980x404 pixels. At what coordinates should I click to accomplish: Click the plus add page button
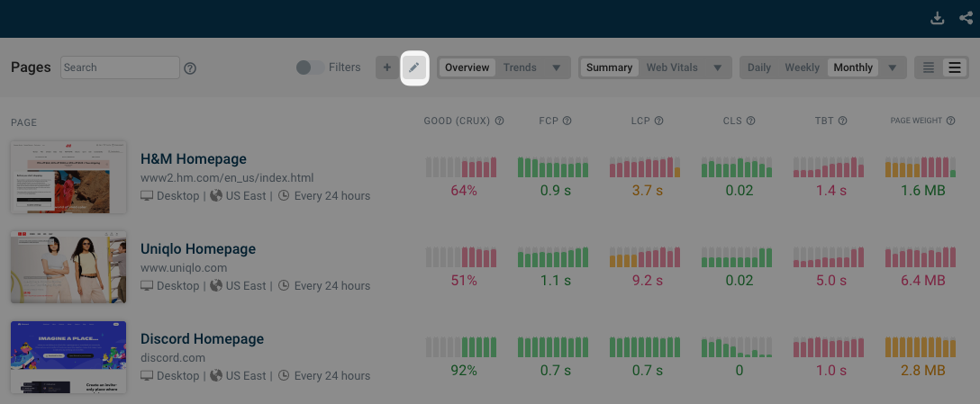(387, 67)
